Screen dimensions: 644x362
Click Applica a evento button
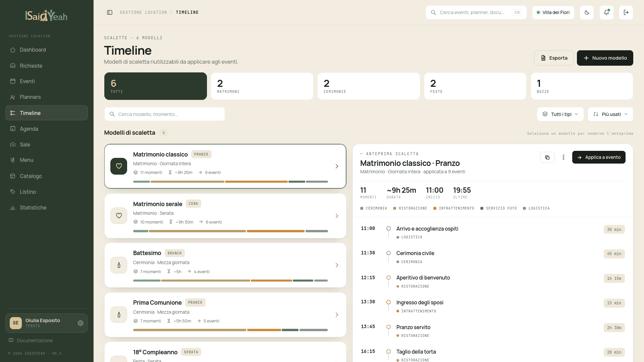(599, 157)
